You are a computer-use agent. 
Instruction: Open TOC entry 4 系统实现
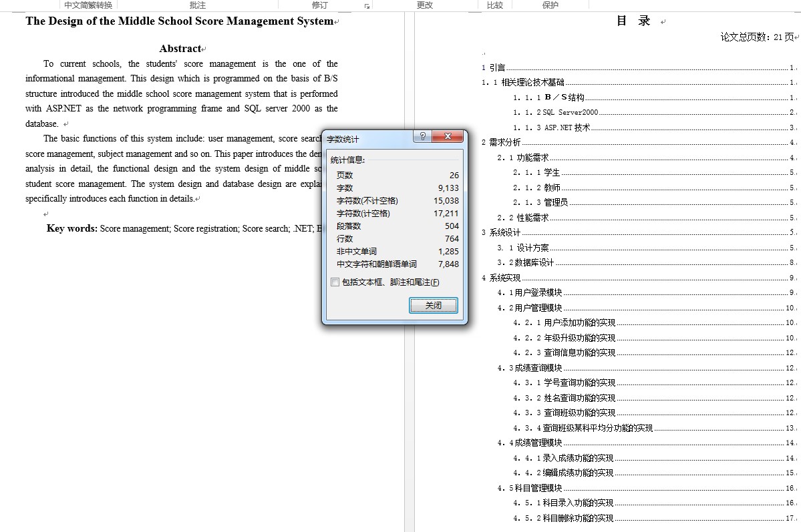coord(638,278)
